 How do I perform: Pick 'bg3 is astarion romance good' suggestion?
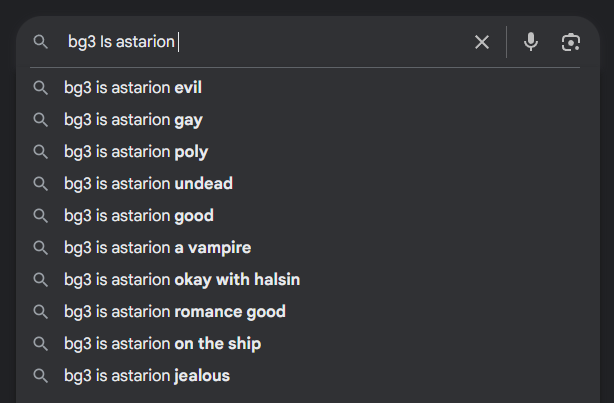click(x=175, y=312)
